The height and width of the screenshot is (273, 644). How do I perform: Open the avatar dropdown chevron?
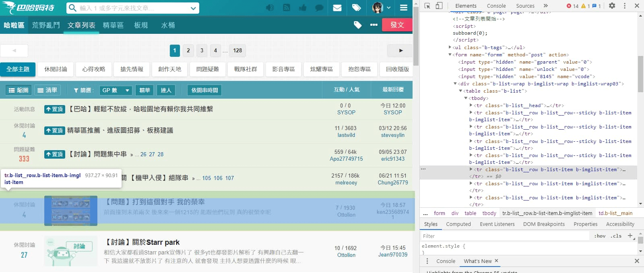pos(389,8)
